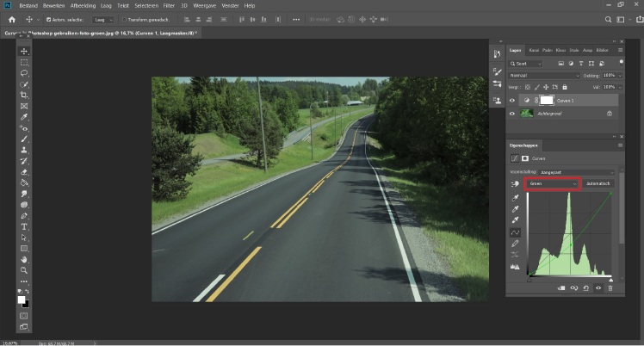Switch to the Paden tab
The image size is (644, 346).
[547, 50]
